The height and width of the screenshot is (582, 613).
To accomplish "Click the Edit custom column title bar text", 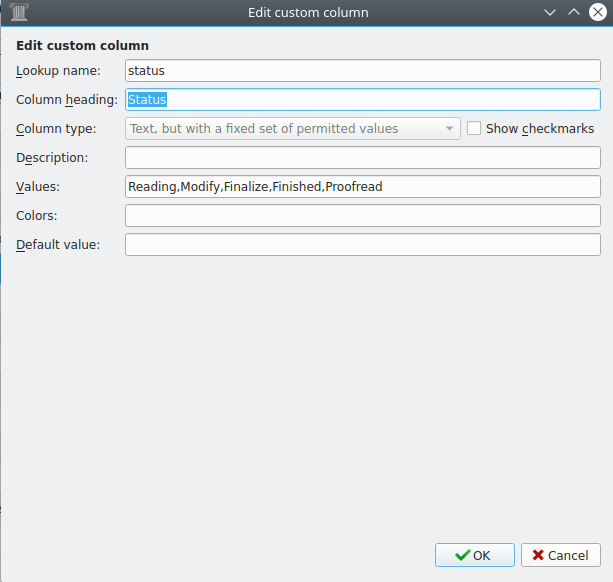I will coord(308,12).
